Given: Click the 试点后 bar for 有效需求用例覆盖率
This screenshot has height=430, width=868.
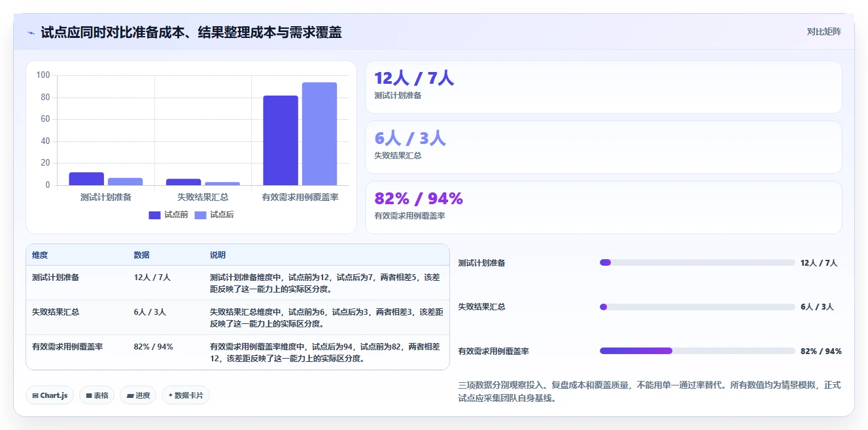Looking at the screenshot, I should [319, 134].
